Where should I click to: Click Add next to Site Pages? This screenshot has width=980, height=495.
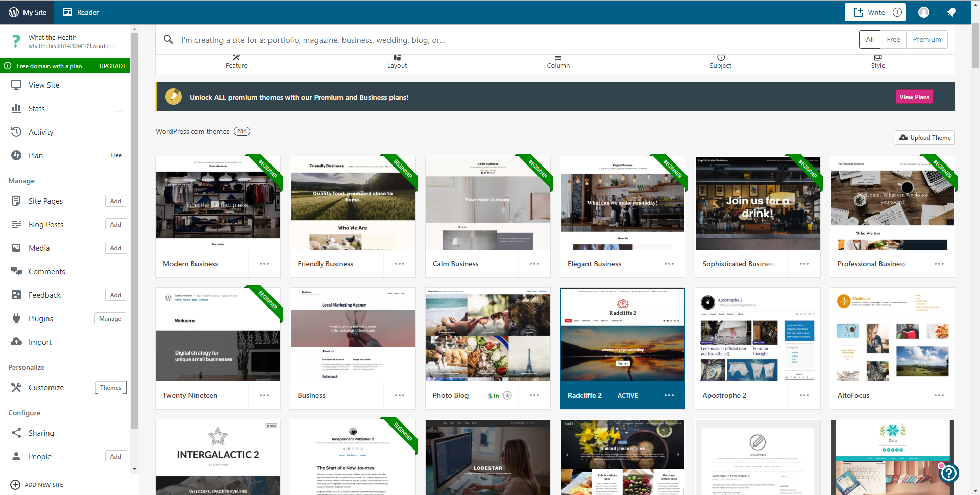[116, 201]
